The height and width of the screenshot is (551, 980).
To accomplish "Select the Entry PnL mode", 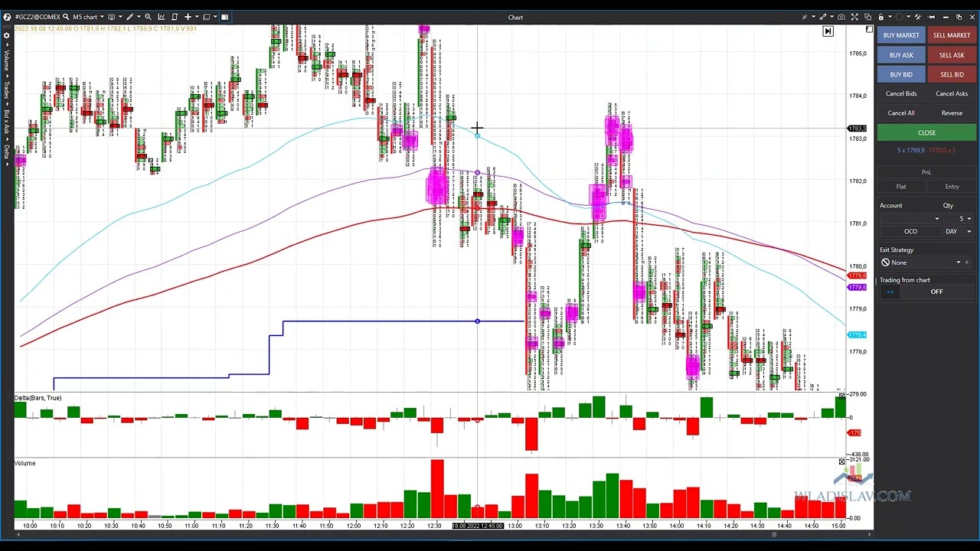I will (952, 187).
